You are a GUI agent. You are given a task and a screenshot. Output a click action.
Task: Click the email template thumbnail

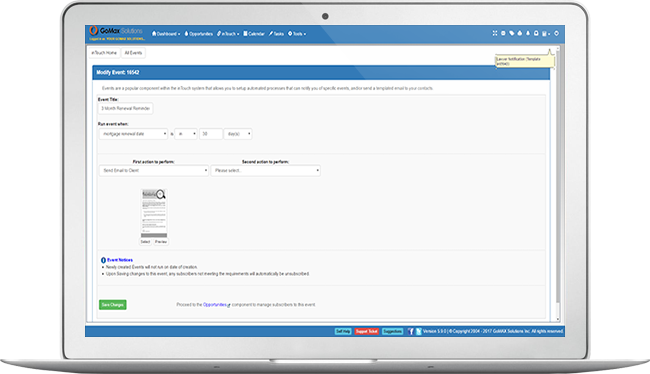coord(154,213)
